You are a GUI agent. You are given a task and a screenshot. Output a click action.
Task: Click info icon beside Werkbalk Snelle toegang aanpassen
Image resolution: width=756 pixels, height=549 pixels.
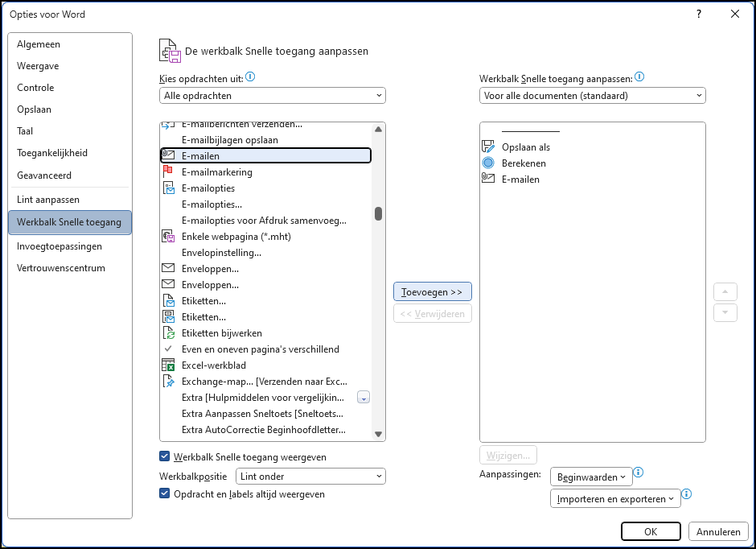click(x=639, y=76)
